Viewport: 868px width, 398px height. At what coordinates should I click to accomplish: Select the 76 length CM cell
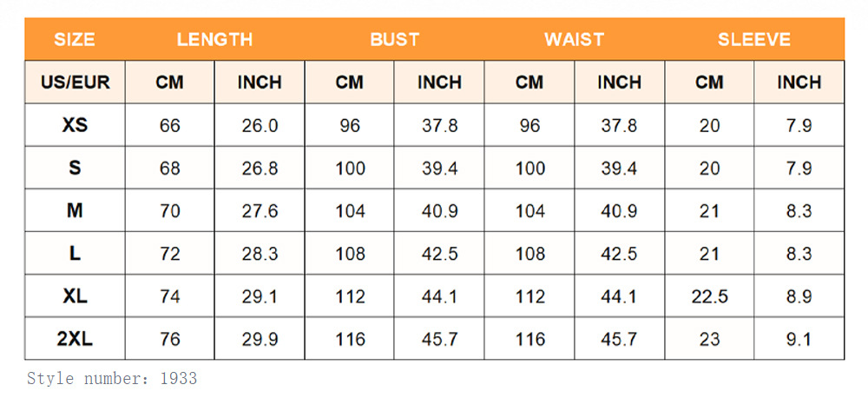point(170,339)
